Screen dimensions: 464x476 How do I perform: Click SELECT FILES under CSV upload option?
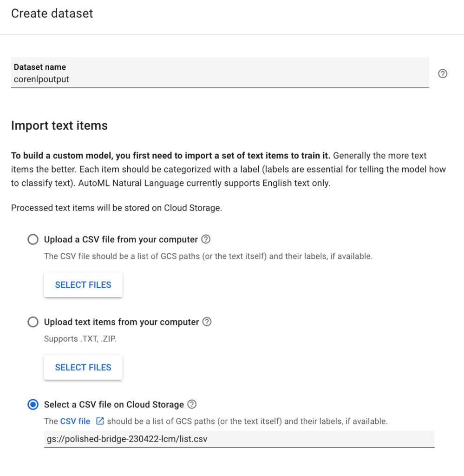tap(83, 285)
